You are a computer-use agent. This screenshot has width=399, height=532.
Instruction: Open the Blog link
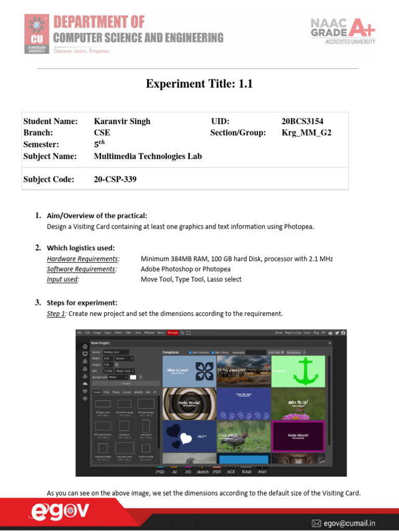coord(316,333)
